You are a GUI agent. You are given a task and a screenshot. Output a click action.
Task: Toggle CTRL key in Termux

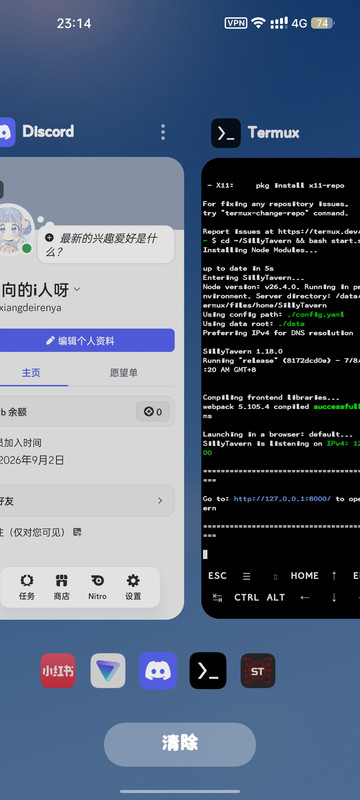[246, 597]
